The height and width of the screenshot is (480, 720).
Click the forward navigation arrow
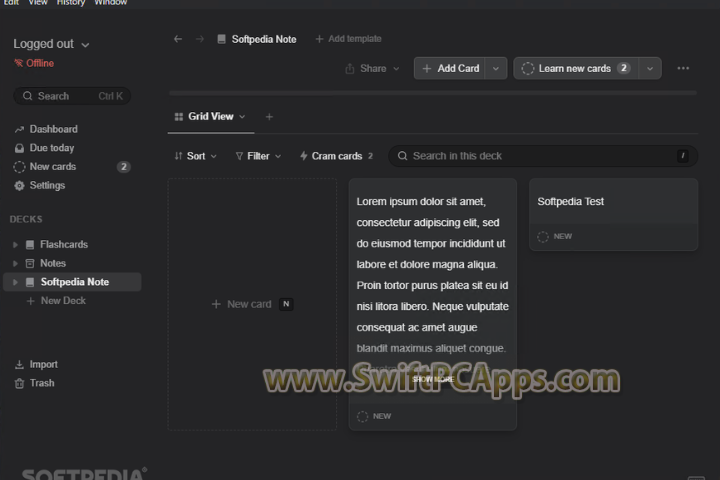(x=199, y=39)
